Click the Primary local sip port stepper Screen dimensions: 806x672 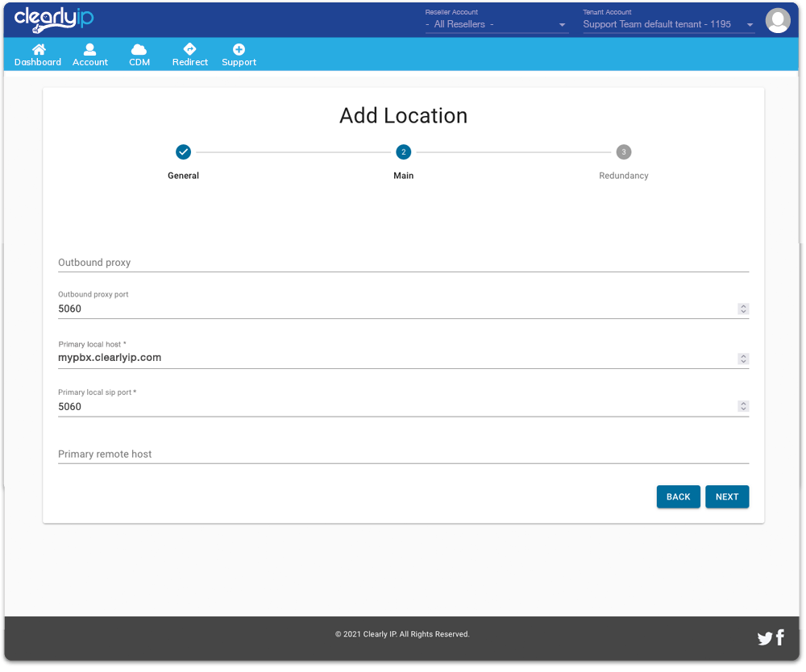[743, 407]
